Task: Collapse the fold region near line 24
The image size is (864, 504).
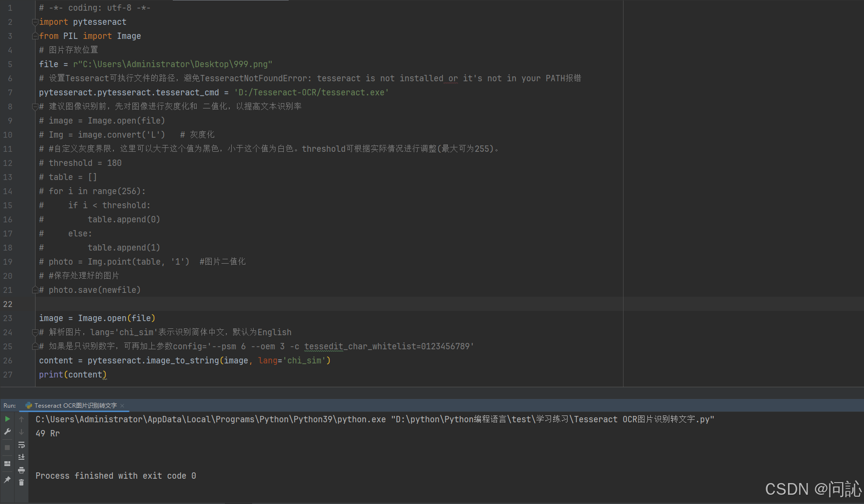Action: click(35, 332)
